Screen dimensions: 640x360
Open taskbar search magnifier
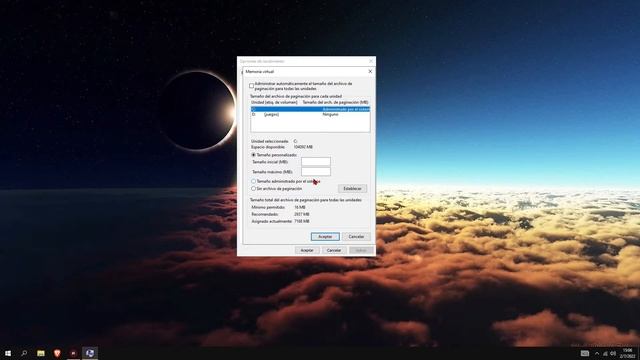tap(24, 353)
